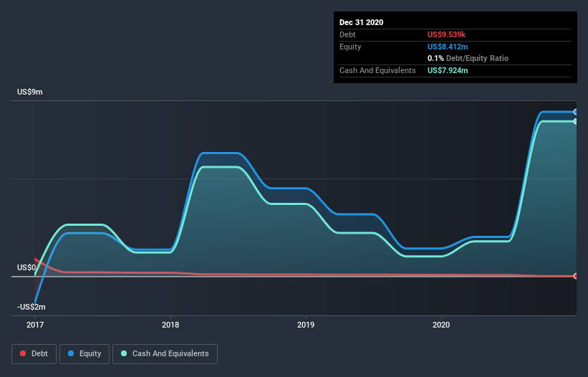Click the 2020 axis label
This screenshot has width=588, height=377.
pyautogui.click(x=441, y=325)
